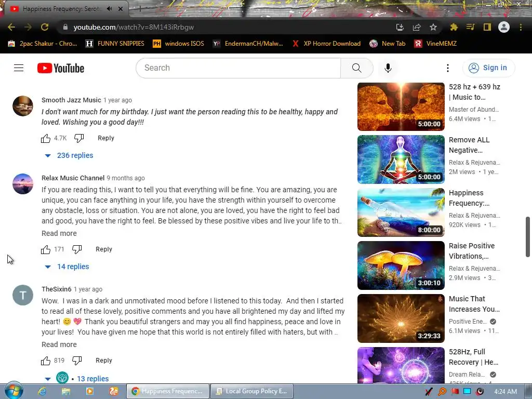The height and width of the screenshot is (399, 532).
Task: Open Relax Music Channel name link
Action: point(73,178)
